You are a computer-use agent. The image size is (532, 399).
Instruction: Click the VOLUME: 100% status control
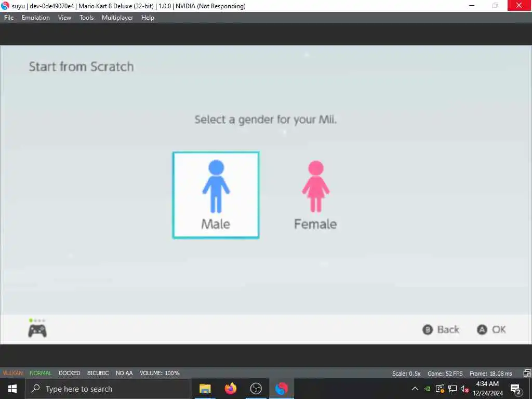coord(159,373)
